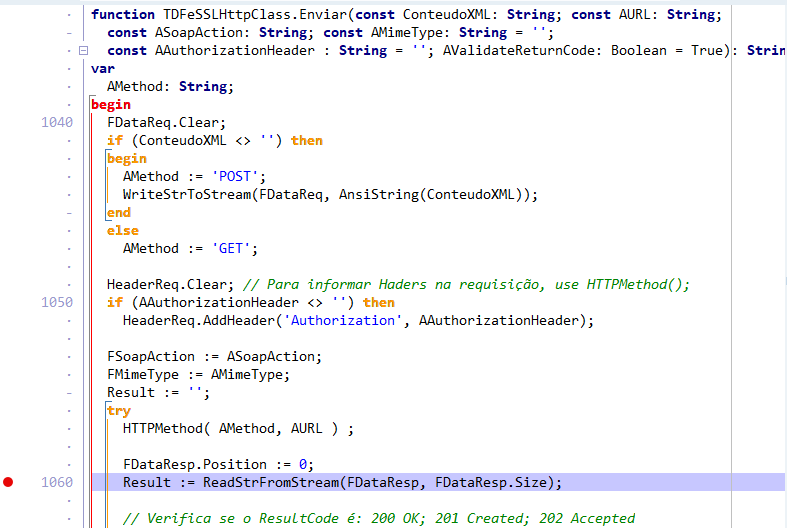Click the 'try' keyword

119,411
